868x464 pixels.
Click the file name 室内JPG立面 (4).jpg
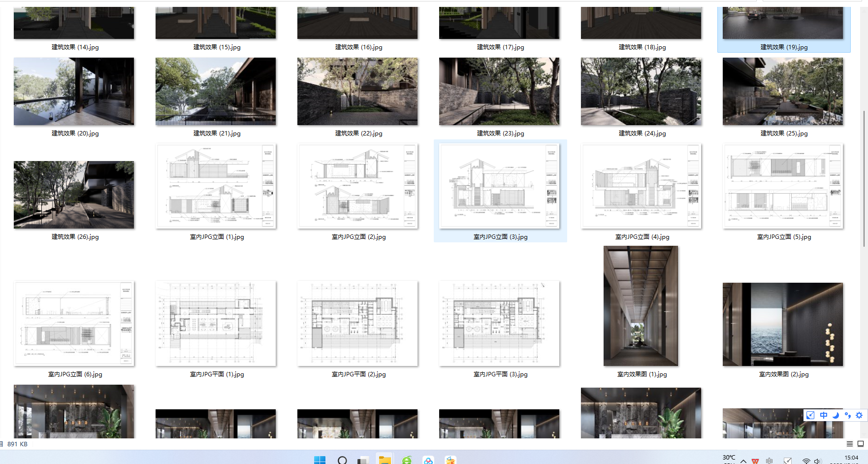click(x=643, y=237)
